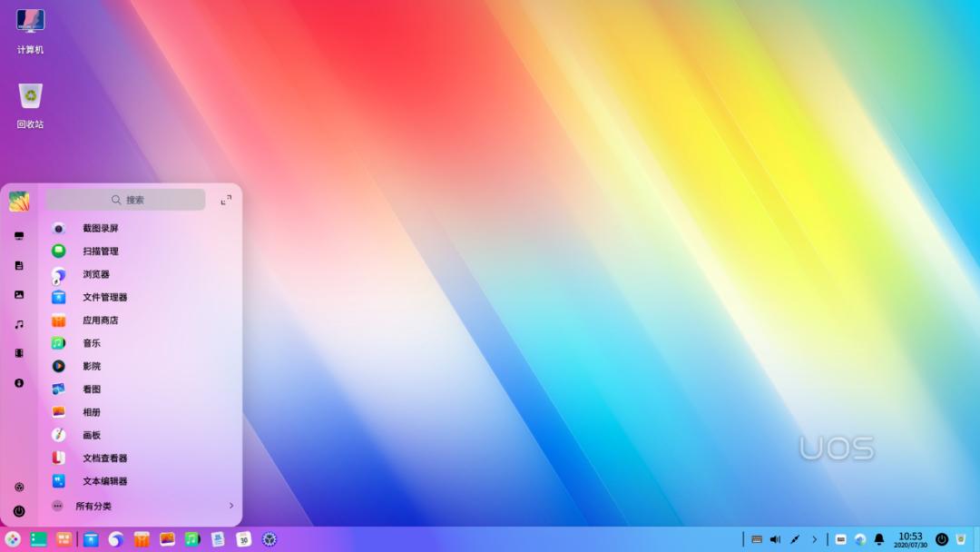Viewport: 980px width, 552px height.
Task: Click the notification bell in the tray
Action: click(x=878, y=539)
